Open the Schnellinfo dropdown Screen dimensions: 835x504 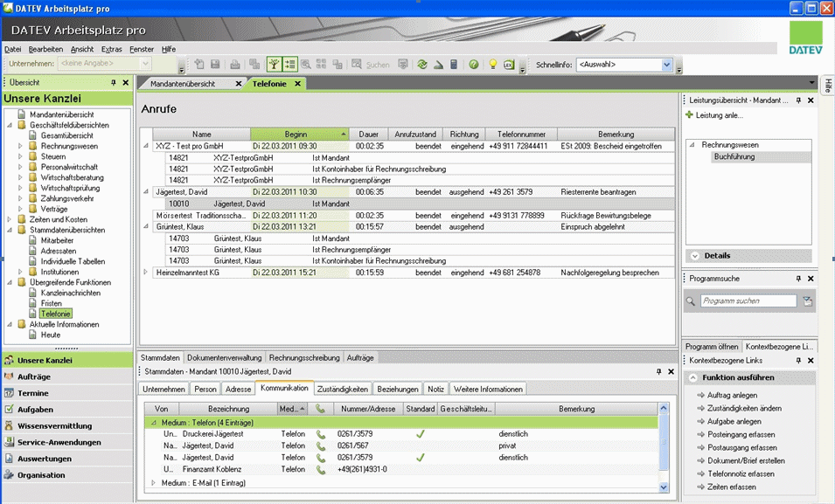pos(666,65)
